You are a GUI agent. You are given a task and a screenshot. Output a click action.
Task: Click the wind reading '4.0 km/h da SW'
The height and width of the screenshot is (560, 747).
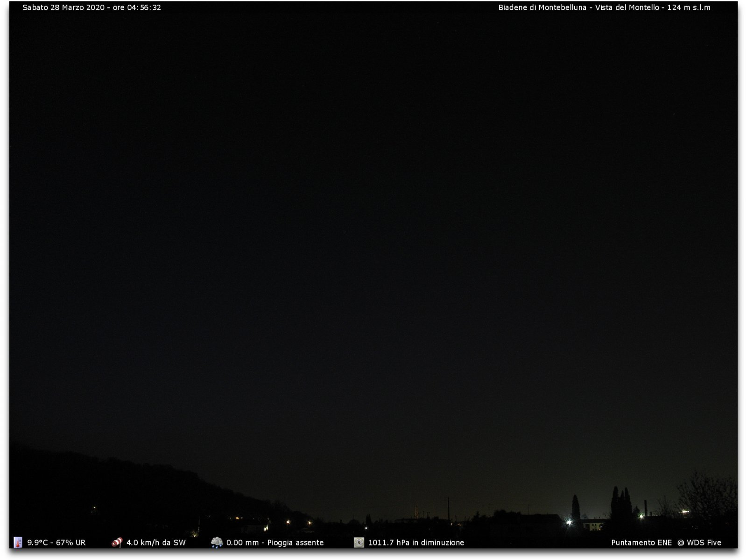pos(156,542)
